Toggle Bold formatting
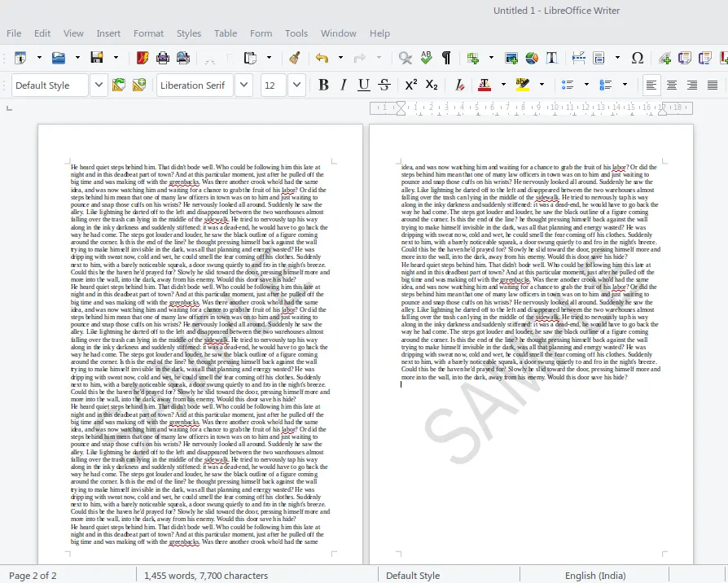This screenshot has height=583, width=728. 323,85
